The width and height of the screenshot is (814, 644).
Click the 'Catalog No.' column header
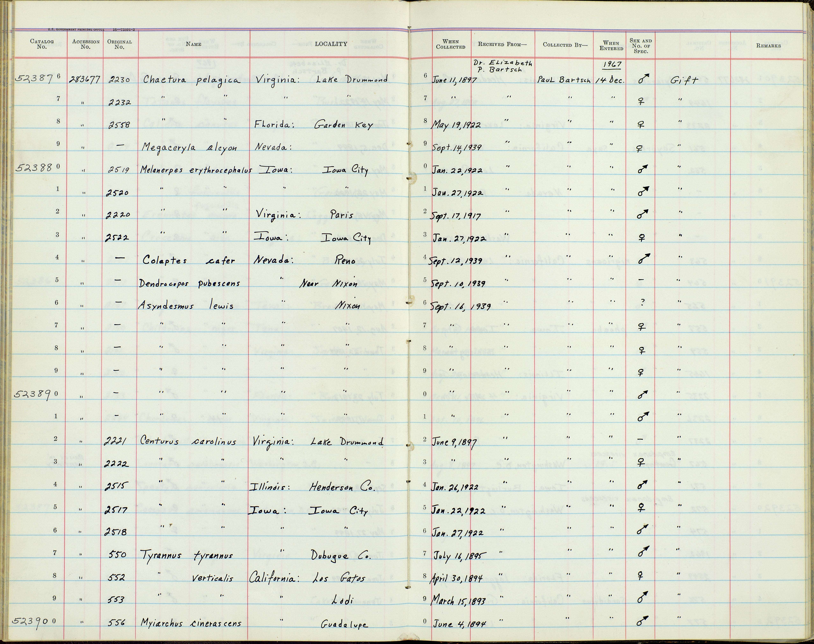(42, 44)
